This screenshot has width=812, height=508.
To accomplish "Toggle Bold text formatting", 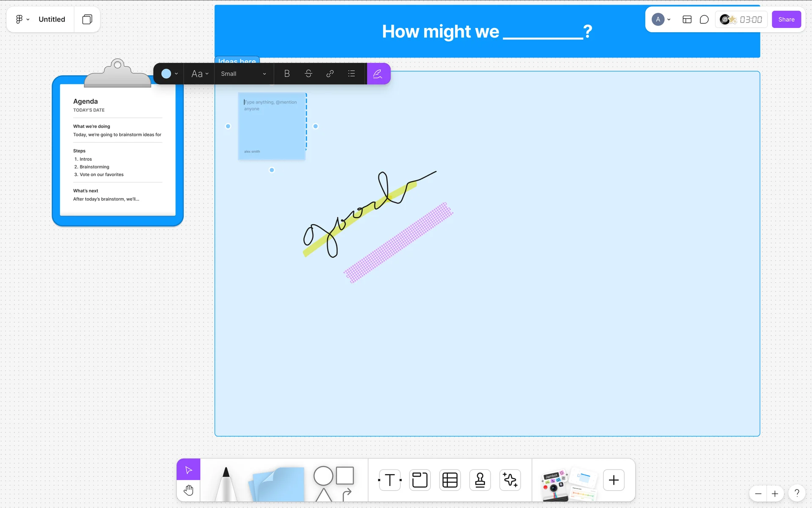I will [287, 74].
